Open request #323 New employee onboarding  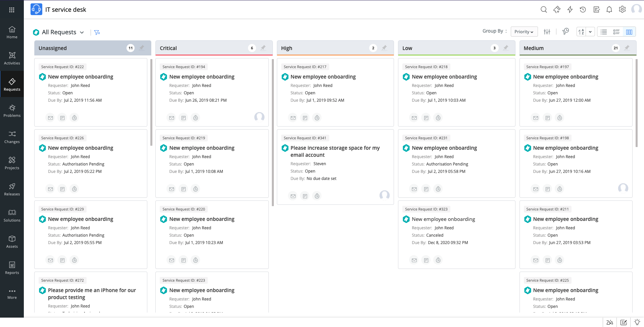click(443, 219)
